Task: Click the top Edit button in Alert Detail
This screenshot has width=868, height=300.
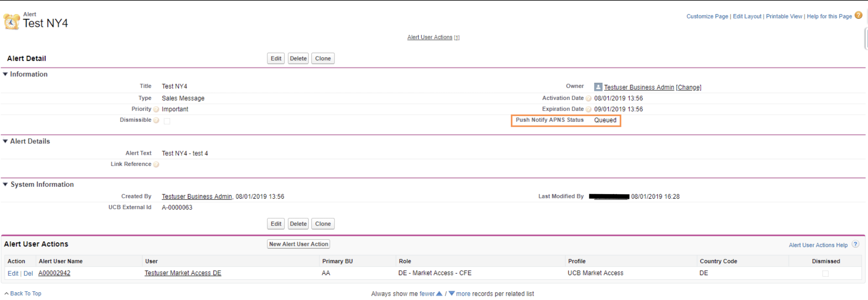Action: pyautogui.click(x=276, y=58)
